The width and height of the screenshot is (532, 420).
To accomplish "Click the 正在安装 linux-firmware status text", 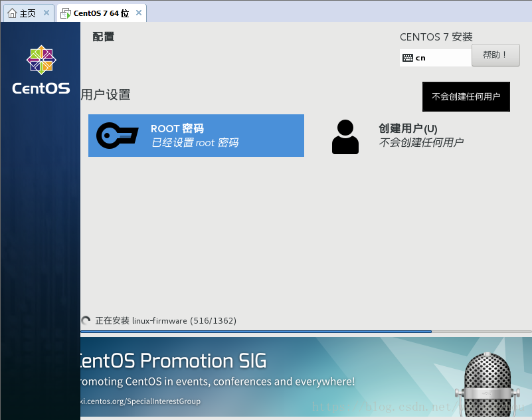I will pos(165,320).
